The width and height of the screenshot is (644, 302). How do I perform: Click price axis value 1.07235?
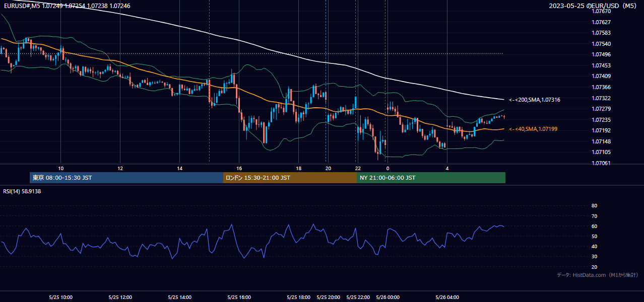[601, 120]
